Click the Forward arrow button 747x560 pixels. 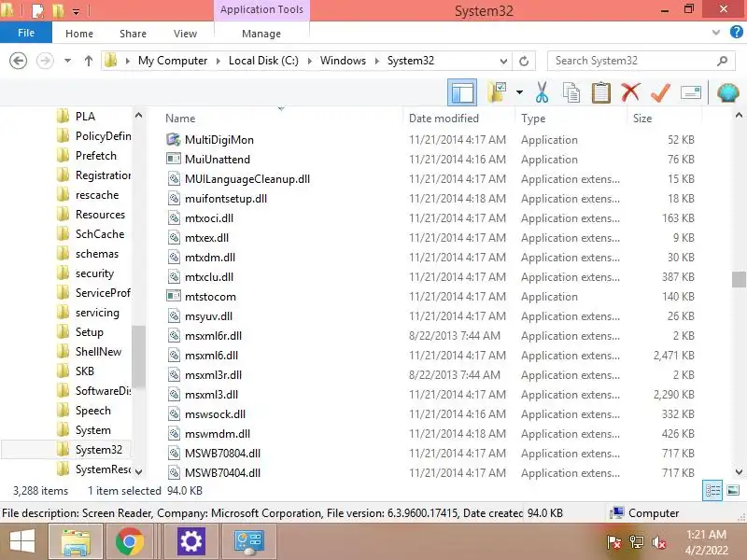[x=45, y=61]
